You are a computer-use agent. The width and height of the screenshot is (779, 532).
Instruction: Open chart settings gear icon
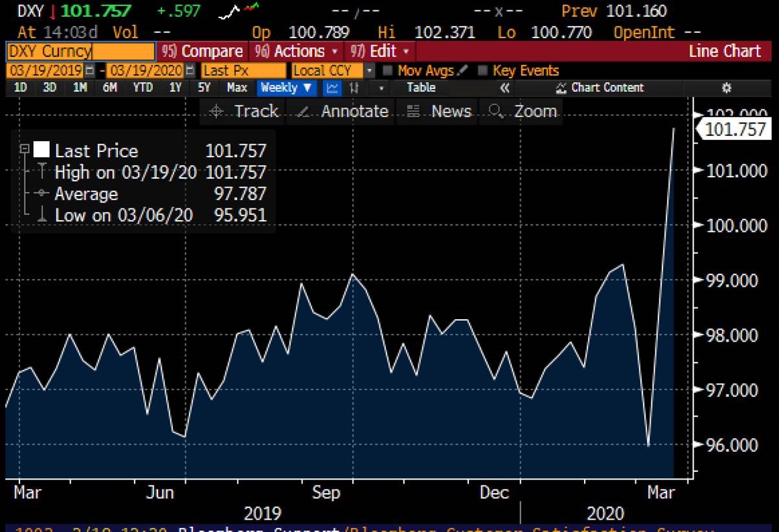click(726, 88)
